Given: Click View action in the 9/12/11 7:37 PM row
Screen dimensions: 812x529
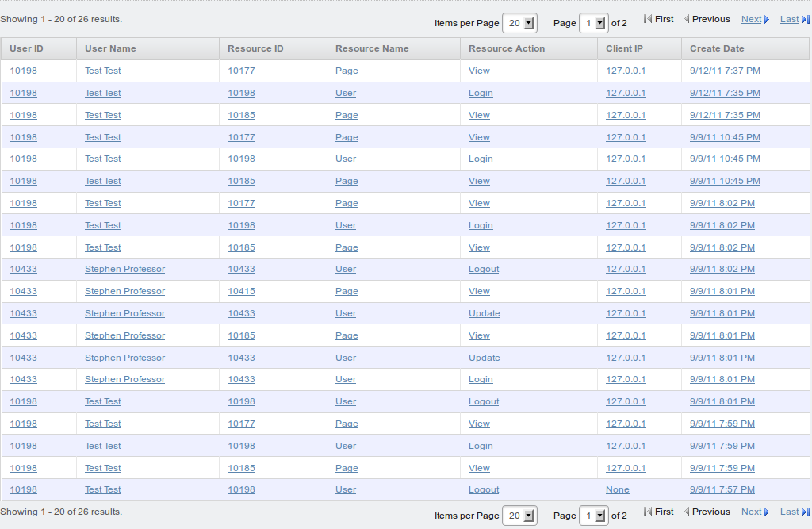Looking at the screenshot, I should [479, 71].
